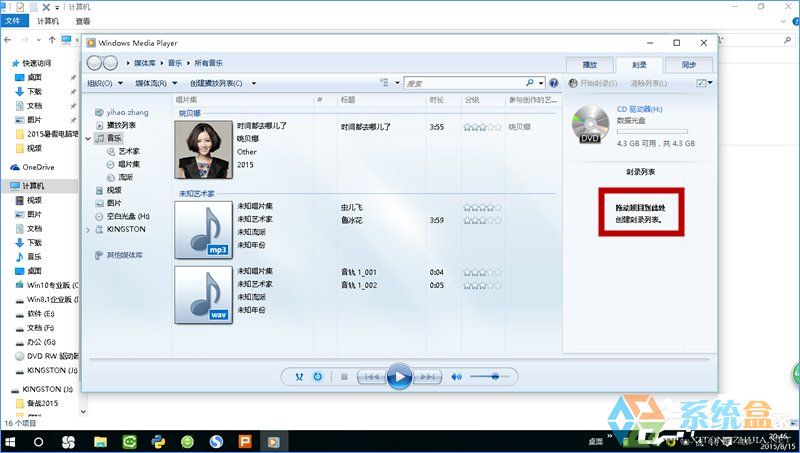The height and width of the screenshot is (453, 800).
Task: Select 流派 under 音乐
Action: click(120, 177)
